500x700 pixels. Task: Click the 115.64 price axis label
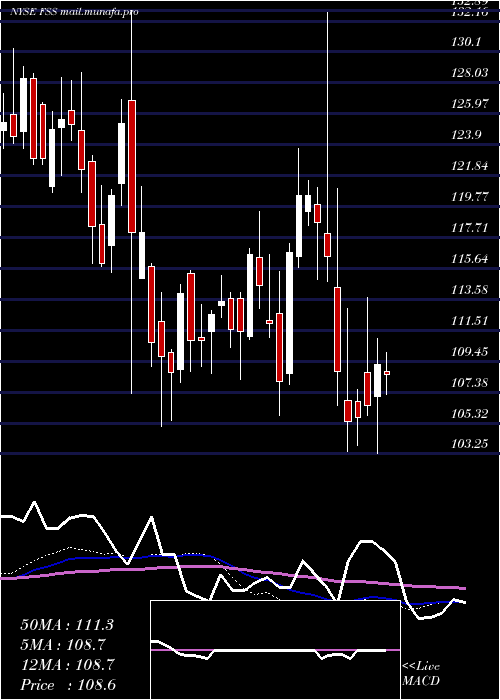[x=471, y=259]
